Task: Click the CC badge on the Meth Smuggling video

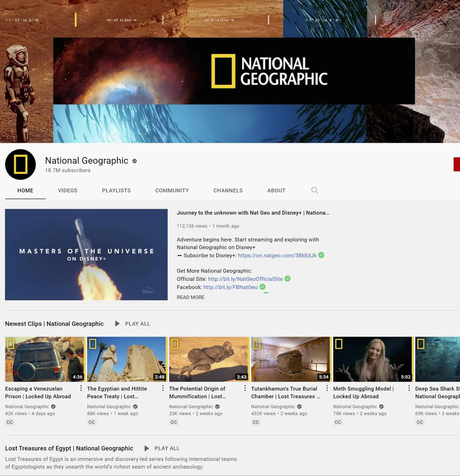Action: coord(338,422)
